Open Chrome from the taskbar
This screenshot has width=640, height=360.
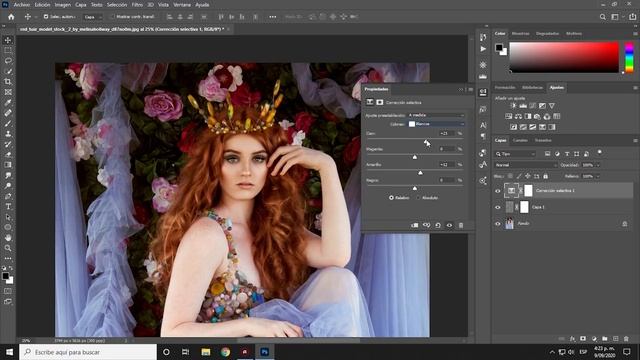[x=225, y=352]
